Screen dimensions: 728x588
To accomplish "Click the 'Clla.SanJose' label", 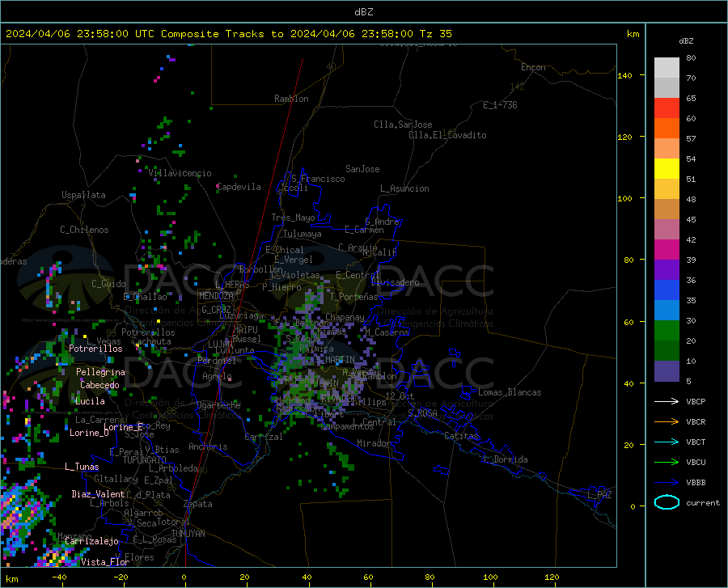I will (403, 125).
